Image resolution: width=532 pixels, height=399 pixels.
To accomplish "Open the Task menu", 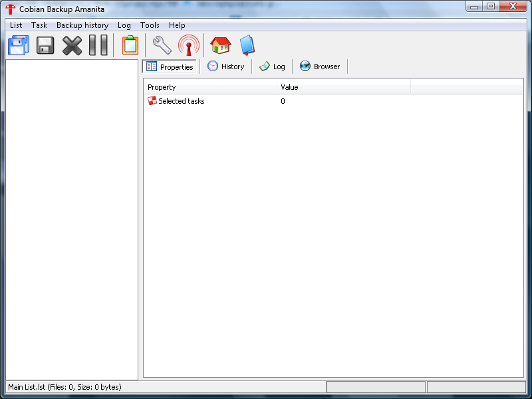I will 39,25.
